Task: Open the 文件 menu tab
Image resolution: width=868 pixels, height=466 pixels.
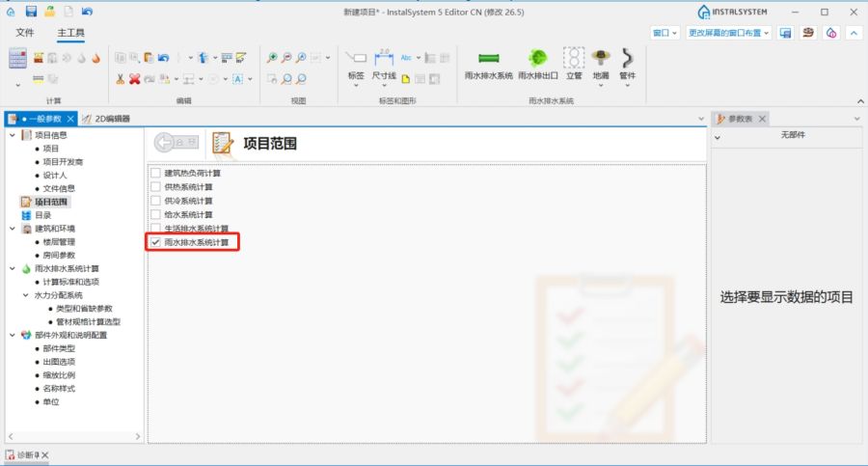Action: pyautogui.click(x=25, y=33)
